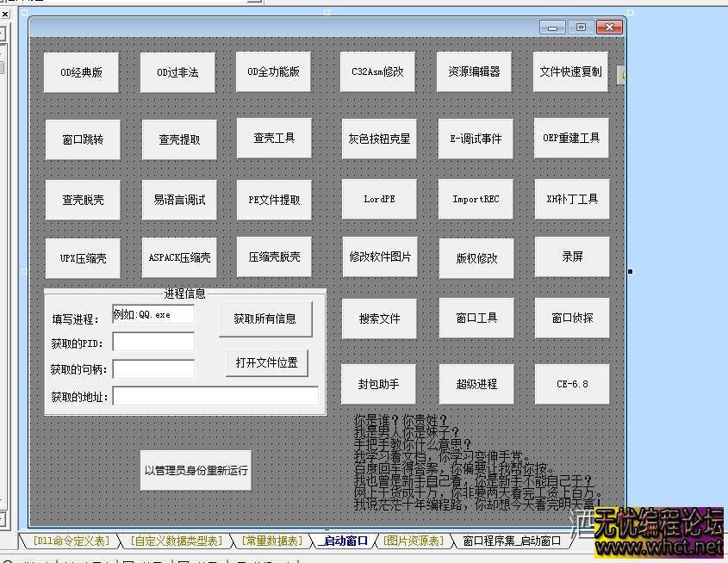Screen dimensions: 728x563
Task: Click the 灰色按钮克星 button
Action: [378, 138]
